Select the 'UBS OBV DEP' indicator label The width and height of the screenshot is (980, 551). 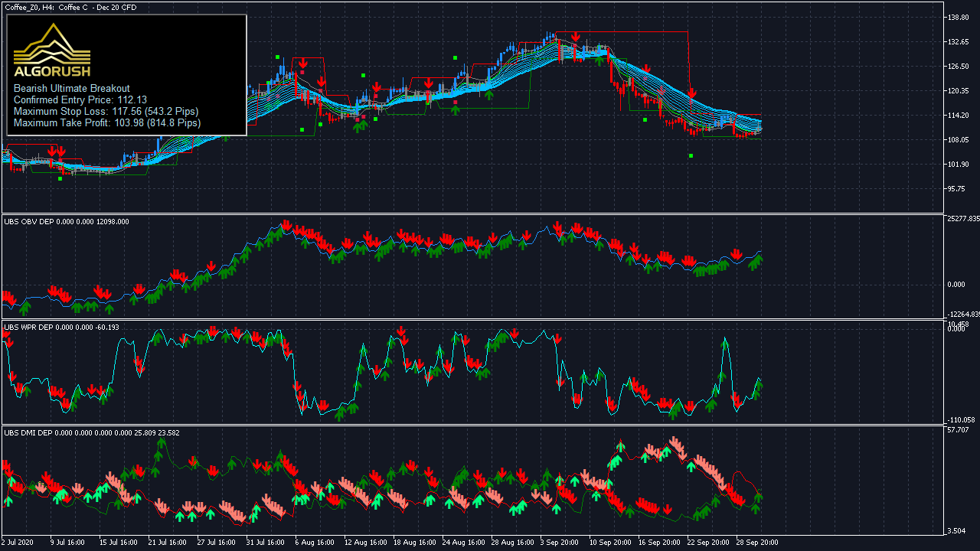[x=29, y=221]
